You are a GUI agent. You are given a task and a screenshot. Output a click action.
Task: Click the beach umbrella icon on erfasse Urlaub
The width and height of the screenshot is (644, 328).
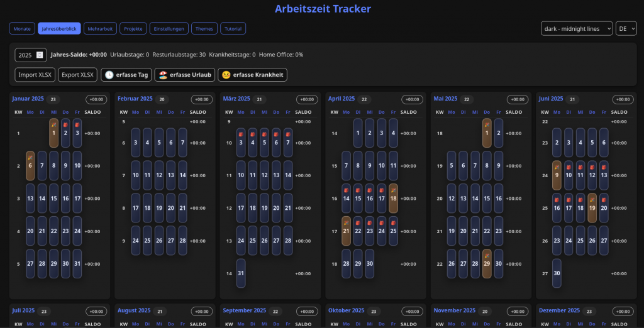point(162,75)
